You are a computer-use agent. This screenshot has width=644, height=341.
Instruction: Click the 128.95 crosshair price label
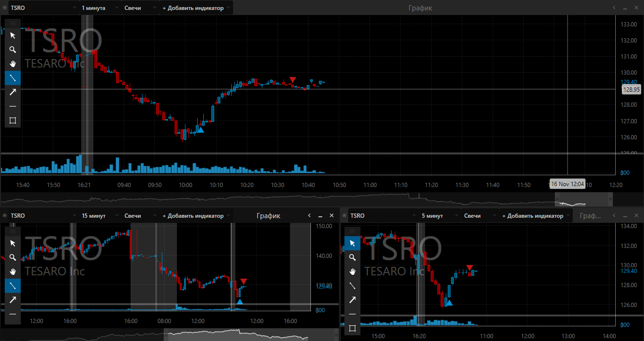tap(631, 89)
